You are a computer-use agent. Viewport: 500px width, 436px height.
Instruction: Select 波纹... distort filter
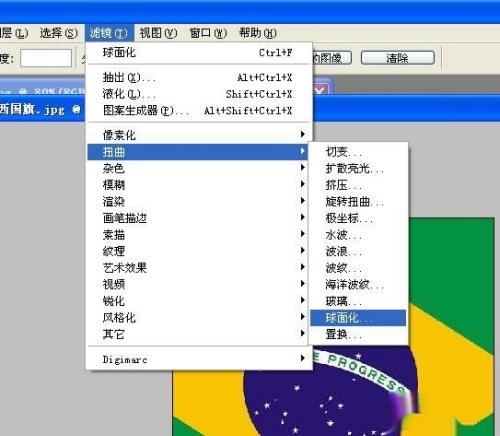coord(358,268)
